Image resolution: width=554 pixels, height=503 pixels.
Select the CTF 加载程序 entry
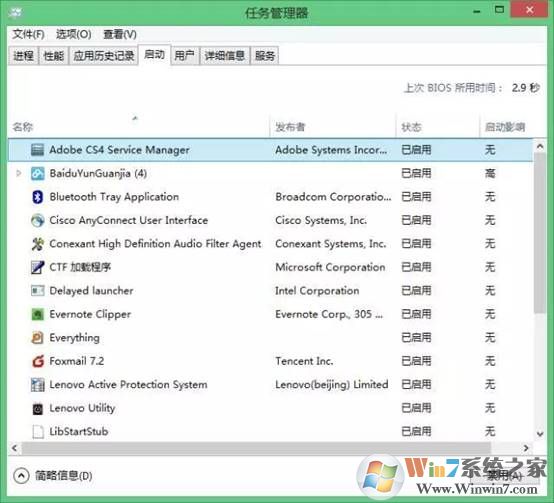(80, 267)
